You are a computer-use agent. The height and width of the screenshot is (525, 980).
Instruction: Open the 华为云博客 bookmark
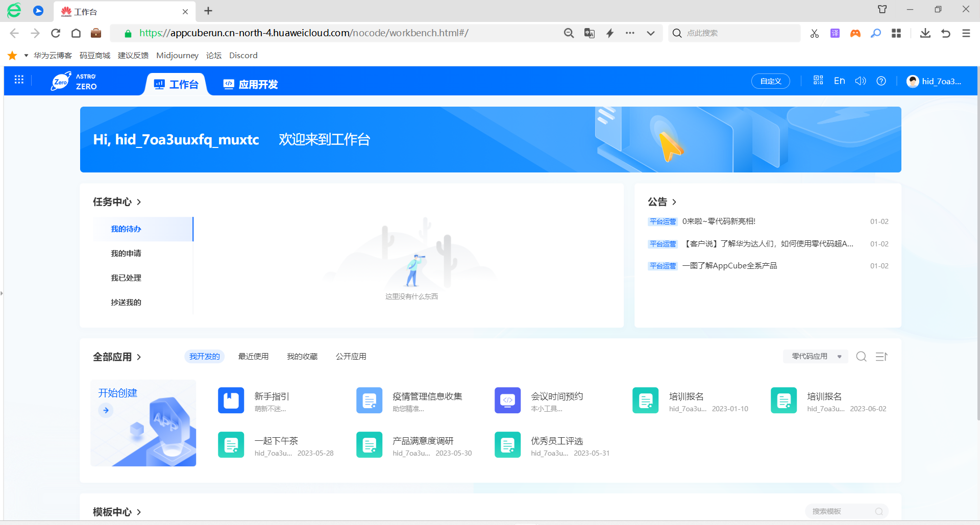tap(53, 55)
